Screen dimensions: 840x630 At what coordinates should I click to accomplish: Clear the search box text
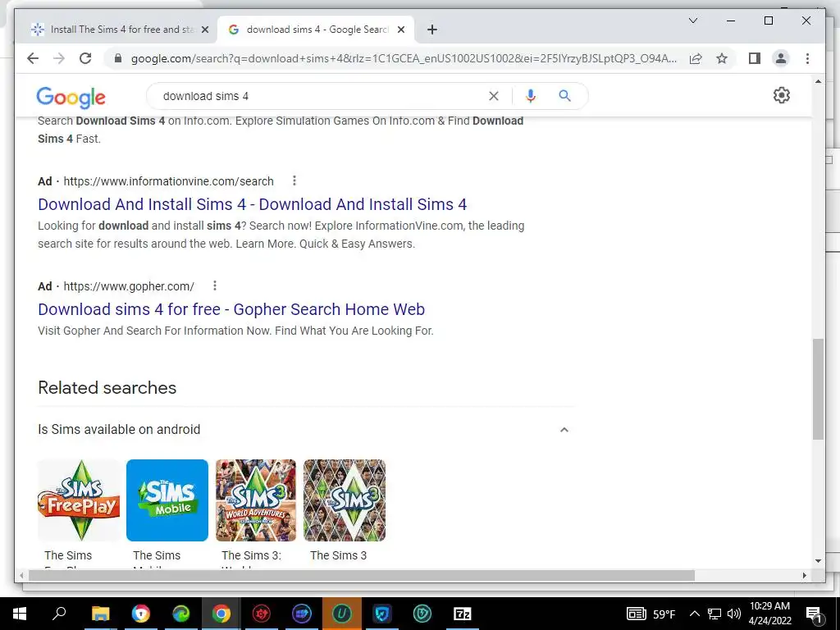(493, 96)
